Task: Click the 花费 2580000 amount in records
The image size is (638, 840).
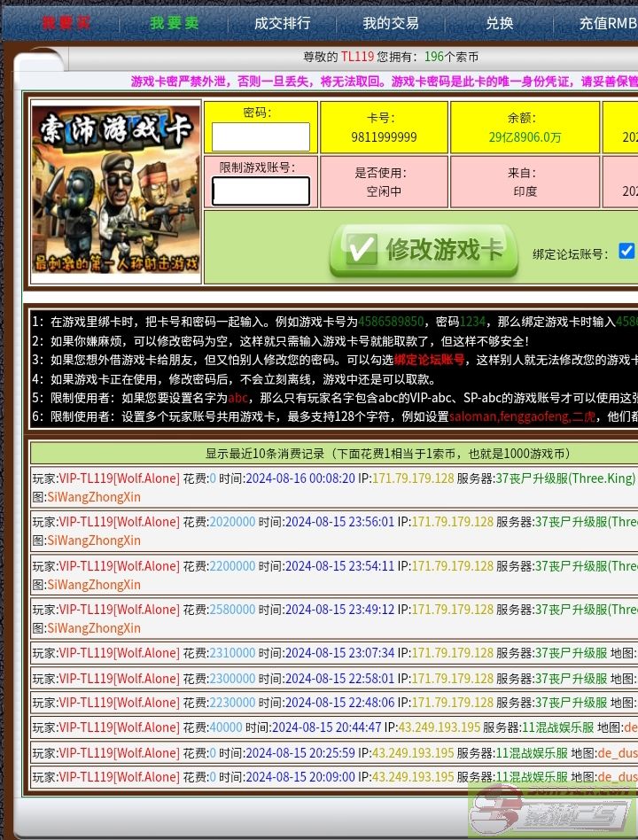Action: (232, 610)
